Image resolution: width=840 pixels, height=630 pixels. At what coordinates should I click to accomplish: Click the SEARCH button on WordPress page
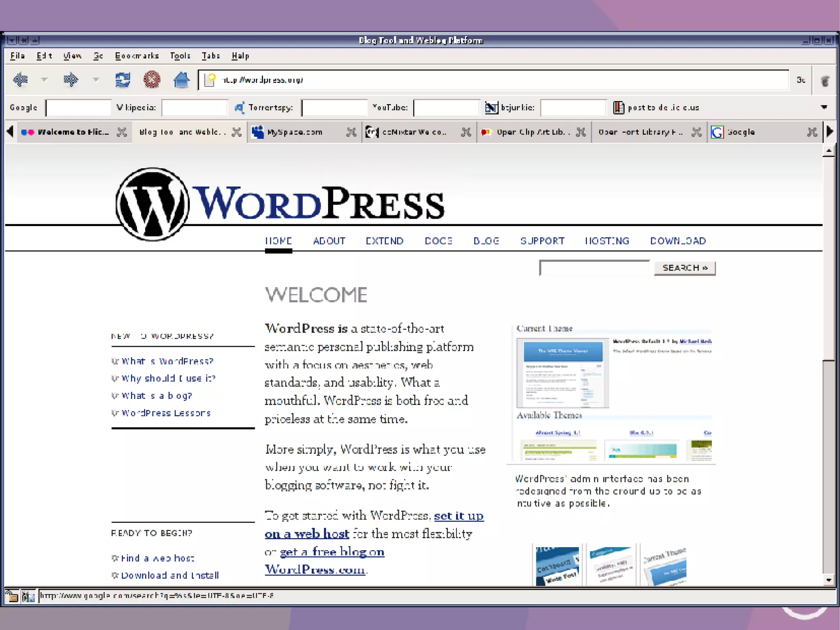click(x=685, y=268)
